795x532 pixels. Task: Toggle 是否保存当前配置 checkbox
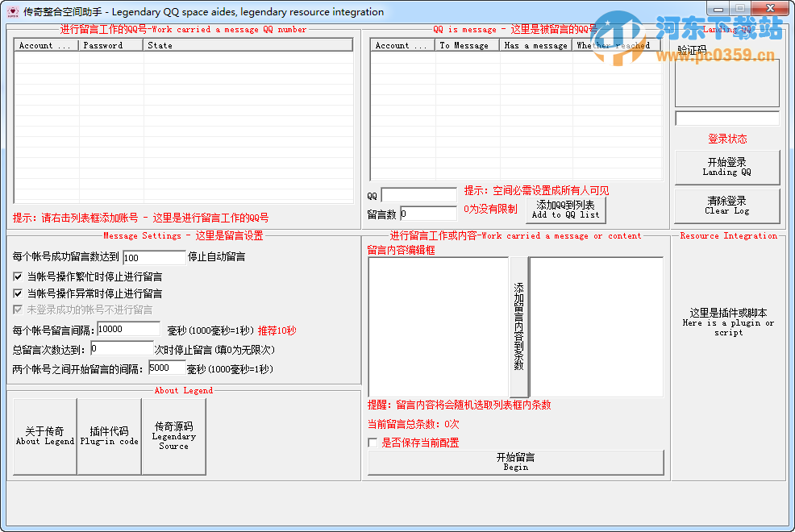click(x=373, y=443)
